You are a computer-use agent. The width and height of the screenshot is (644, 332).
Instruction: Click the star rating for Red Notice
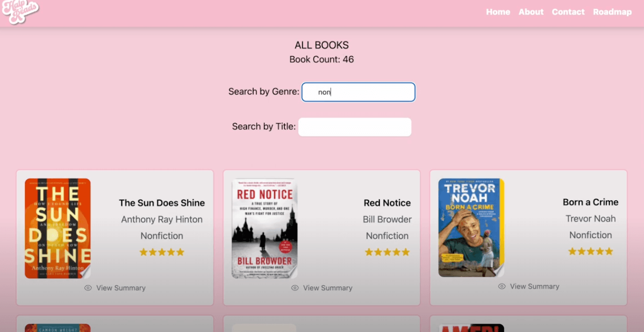pyautogui.click(x=387, y=252)
